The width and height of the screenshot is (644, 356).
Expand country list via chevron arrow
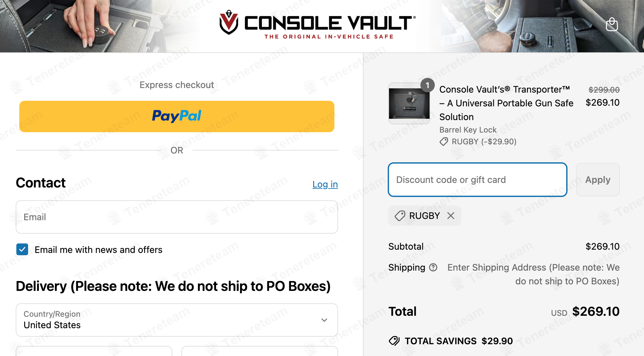[x=324, y=320]
